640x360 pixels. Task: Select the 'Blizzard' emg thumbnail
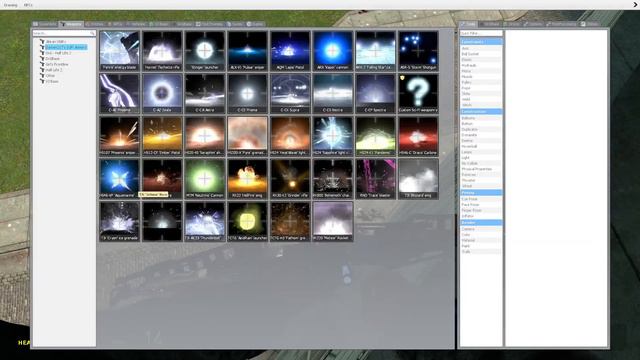point(418,179)
